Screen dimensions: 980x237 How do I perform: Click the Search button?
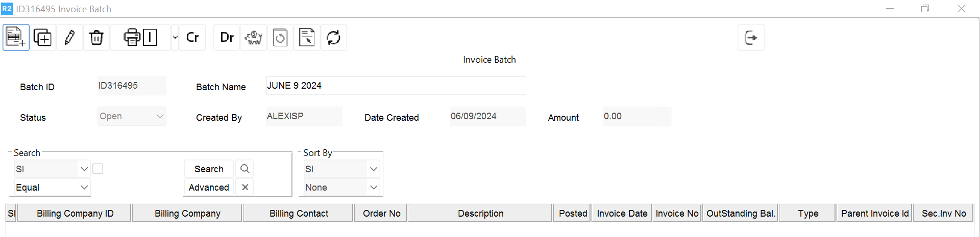(209, 169)
